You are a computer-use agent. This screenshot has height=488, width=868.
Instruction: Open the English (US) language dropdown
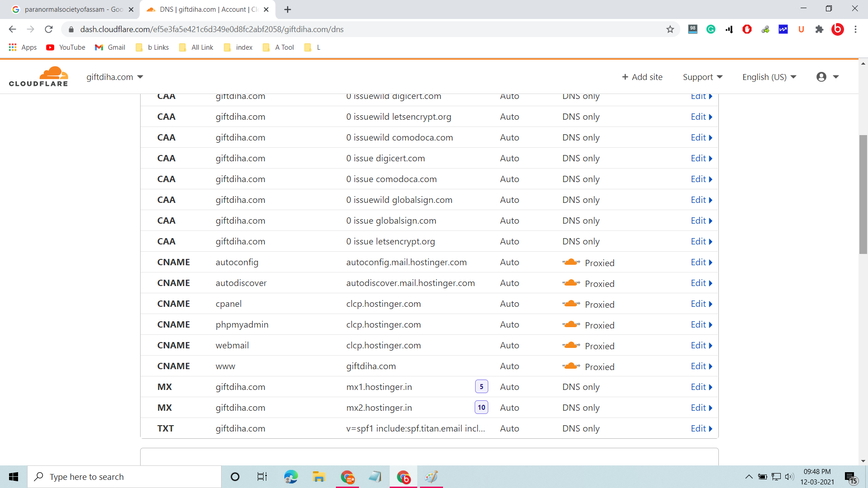(769, 77)
